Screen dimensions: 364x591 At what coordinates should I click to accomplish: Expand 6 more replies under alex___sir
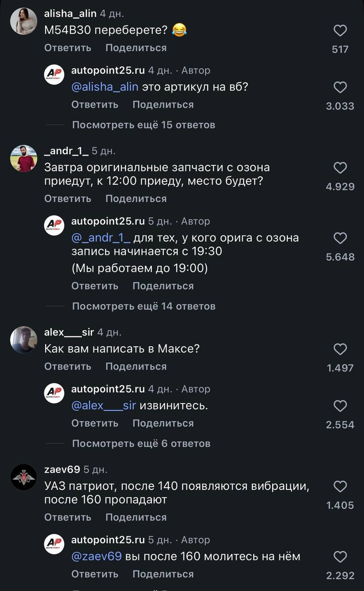(x=141, y=444)
